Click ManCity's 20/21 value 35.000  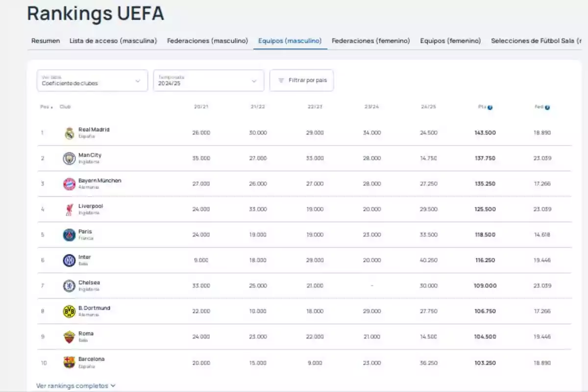point(201,158)
